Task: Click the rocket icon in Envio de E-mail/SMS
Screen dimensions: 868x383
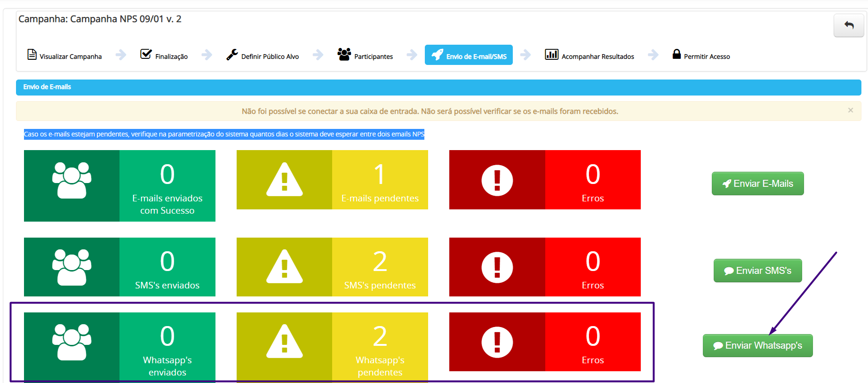Action: coord(437,55)
